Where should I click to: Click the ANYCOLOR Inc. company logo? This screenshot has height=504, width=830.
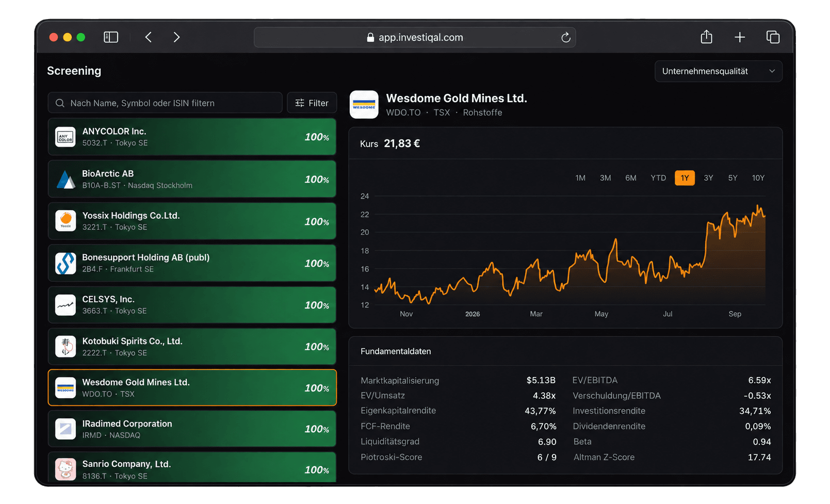(66, 137)
